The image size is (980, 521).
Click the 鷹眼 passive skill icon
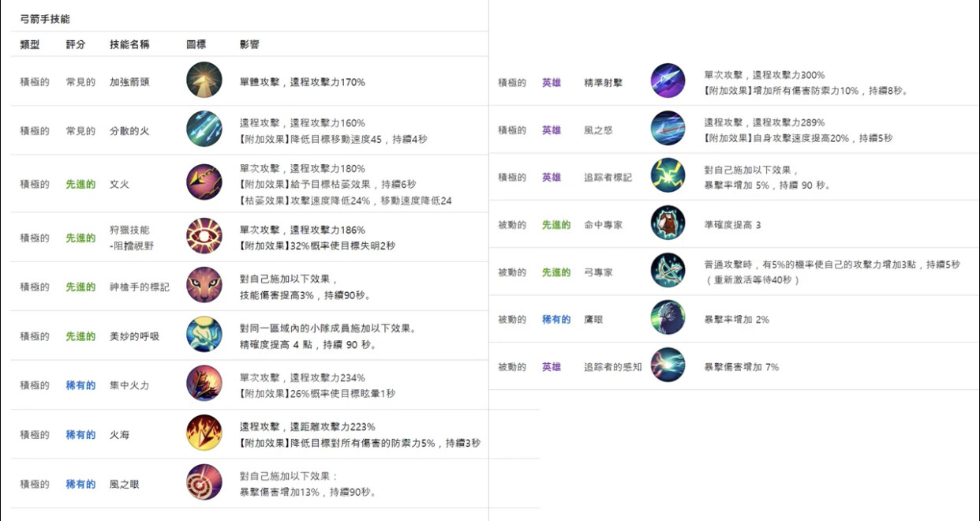[668, 318]
